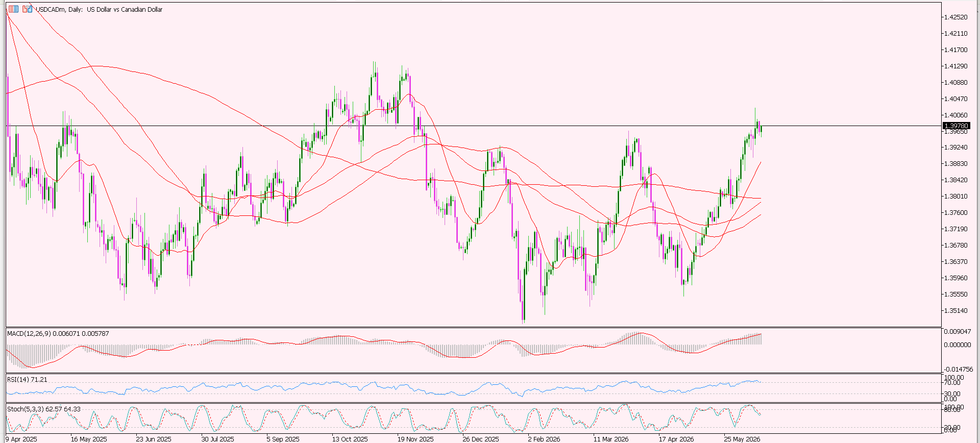980x443 pixels.
Task: Click the 30 Jul 2025 date label
Action: tap(218, 439)
